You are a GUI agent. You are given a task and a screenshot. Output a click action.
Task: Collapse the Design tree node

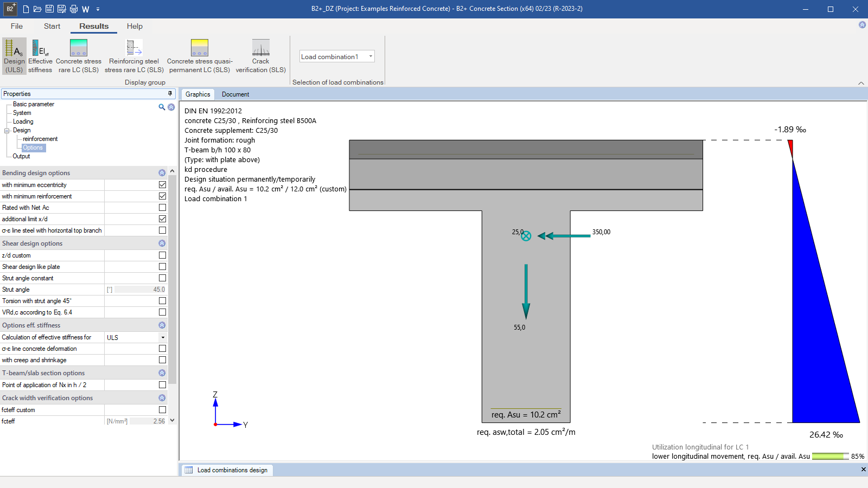click(x=7, y=131)
